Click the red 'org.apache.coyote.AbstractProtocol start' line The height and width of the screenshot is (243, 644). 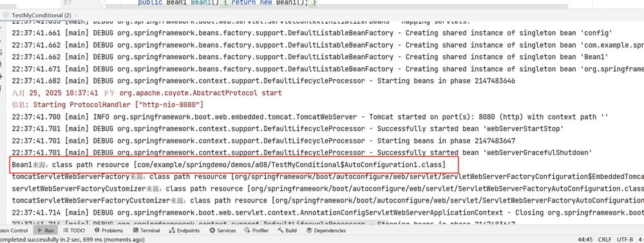[x=147, y=93]
